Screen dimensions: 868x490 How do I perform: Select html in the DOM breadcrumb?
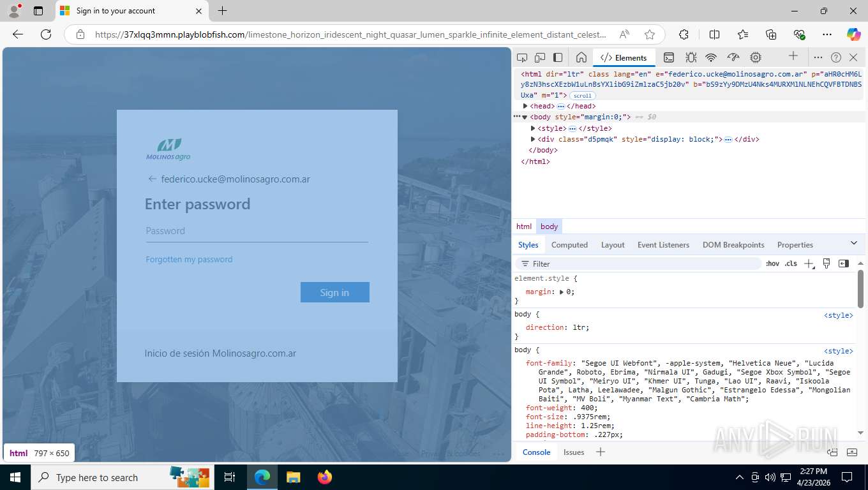point(524,226)
